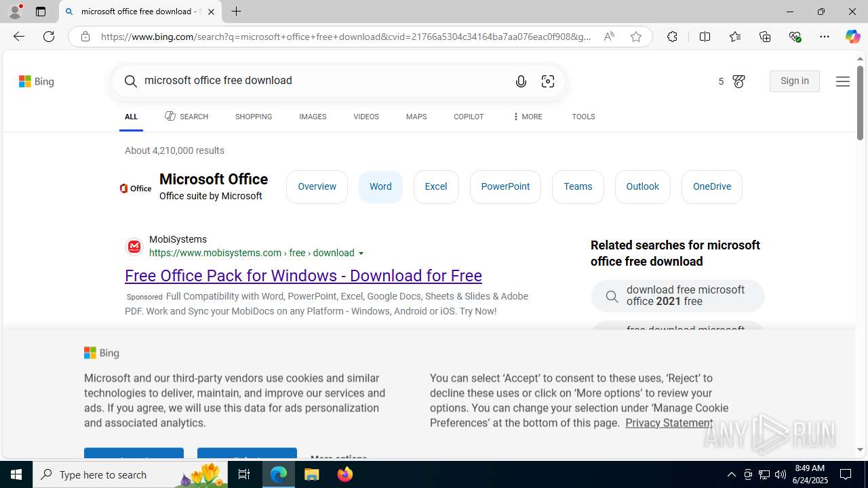
Task: Open Collections panel
Action: point(765,37)
